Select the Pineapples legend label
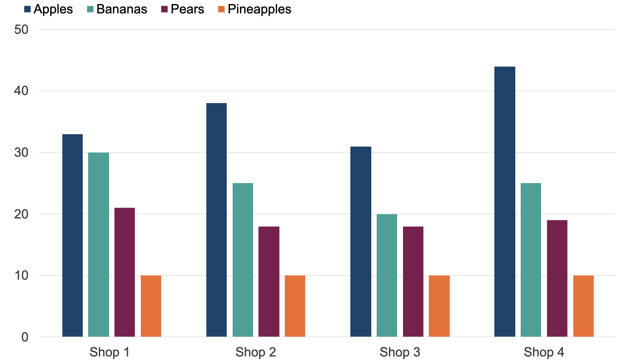This screenshot has height=364, width=619. point(259,9)
